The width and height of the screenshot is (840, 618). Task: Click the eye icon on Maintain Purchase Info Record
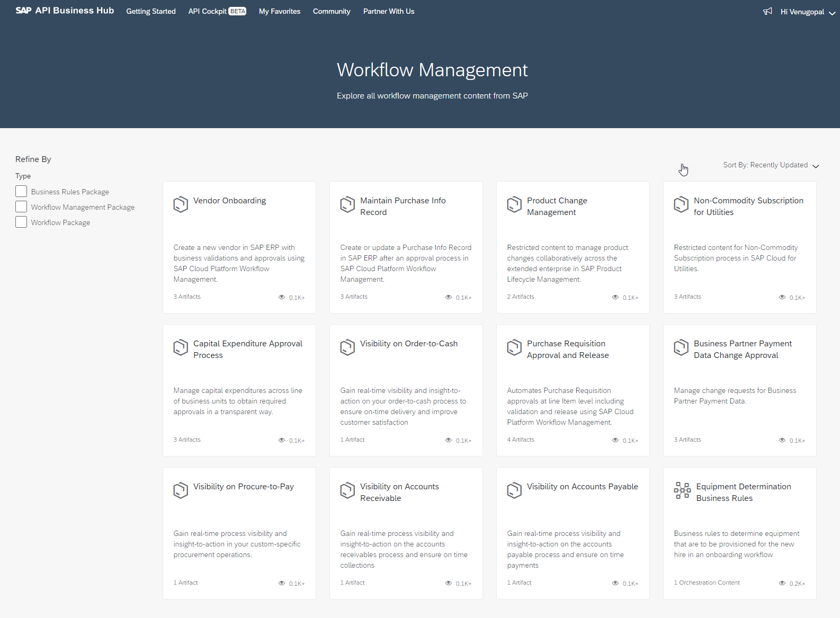coord(449,297)
